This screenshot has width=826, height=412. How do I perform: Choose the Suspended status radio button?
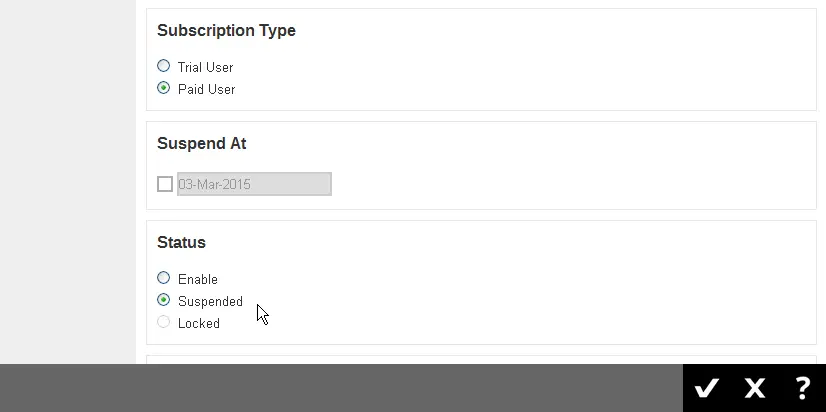(x=164, y=300)
